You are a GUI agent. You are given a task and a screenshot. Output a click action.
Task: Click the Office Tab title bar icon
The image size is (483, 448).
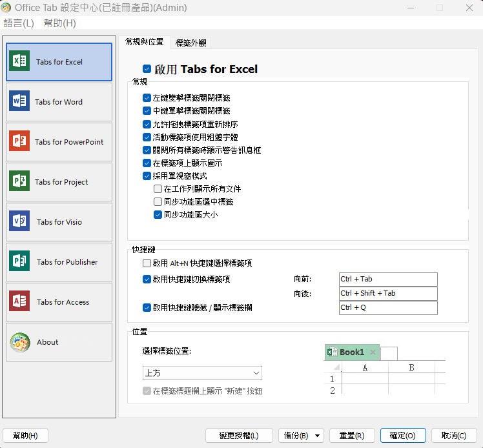tap(6, 8)
